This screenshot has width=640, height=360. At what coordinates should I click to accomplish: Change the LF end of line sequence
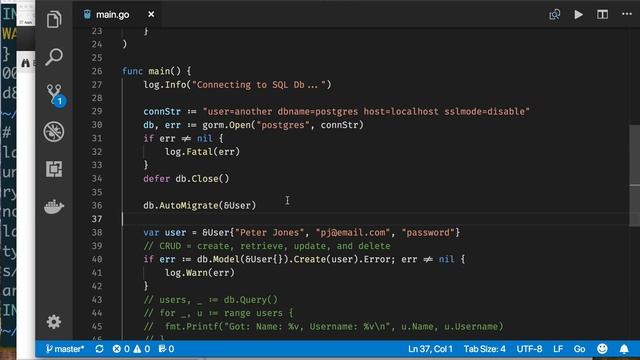[558, 349]
